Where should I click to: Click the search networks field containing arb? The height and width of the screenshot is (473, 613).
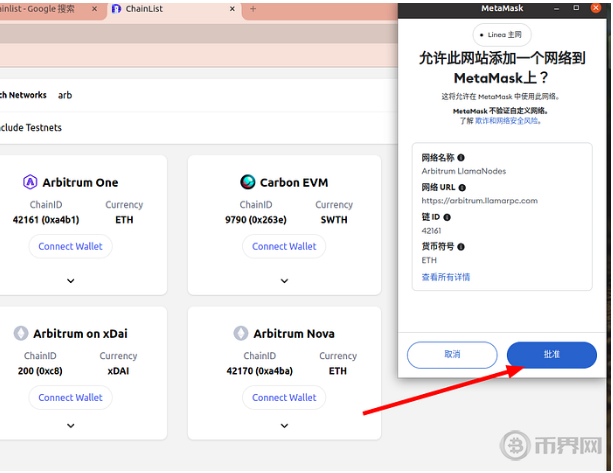(x=200, y=95)
